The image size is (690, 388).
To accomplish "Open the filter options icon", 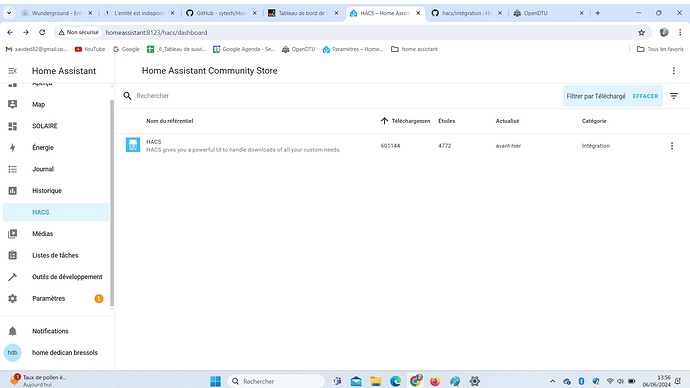I will [674, 96].
